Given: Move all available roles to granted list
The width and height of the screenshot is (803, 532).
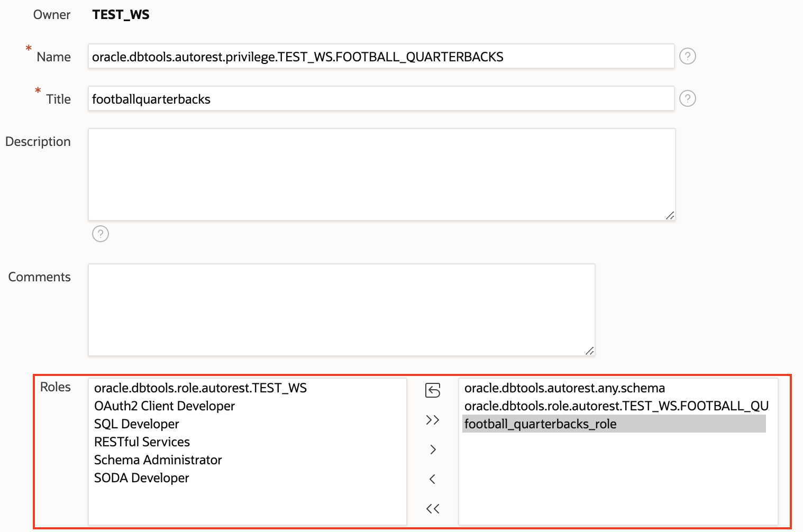Looking at the screenshot, I should pyautogui.click(x=432, y=420).
